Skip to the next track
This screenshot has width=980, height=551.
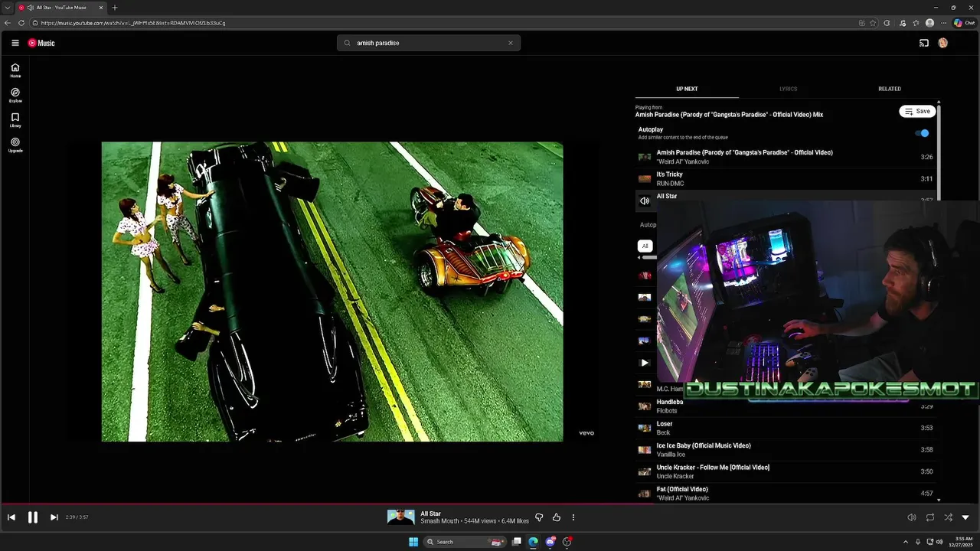(54, 517)
